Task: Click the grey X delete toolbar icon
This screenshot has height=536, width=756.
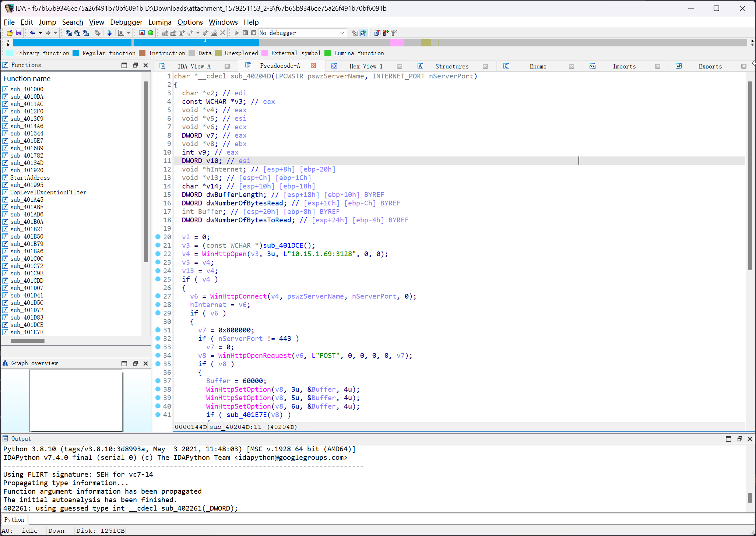Action: click(x=222, y=33)
